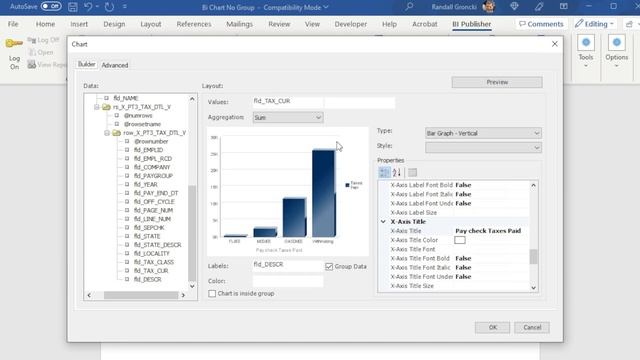Switch to the Insert ribbon tab
Image resolution: width=640 pixels, height=360 pixels.
click(x=79, y=24)
